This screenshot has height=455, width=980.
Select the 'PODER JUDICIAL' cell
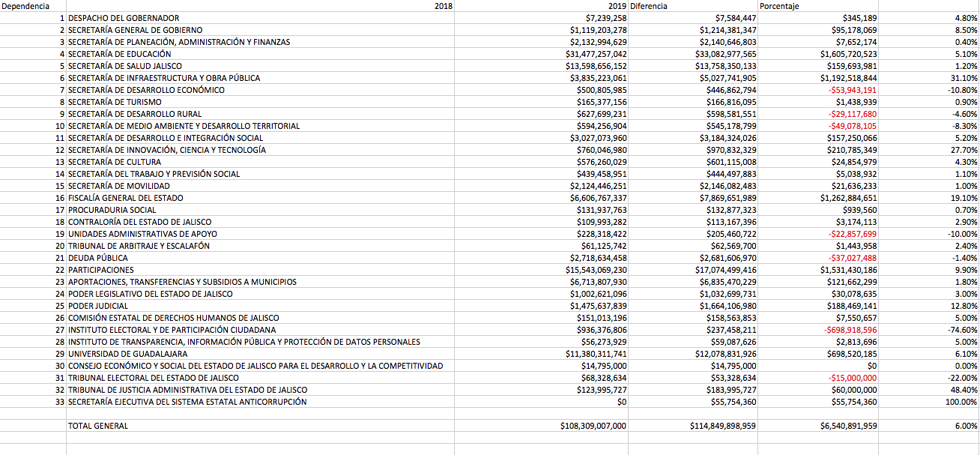[x=260, y=306]
